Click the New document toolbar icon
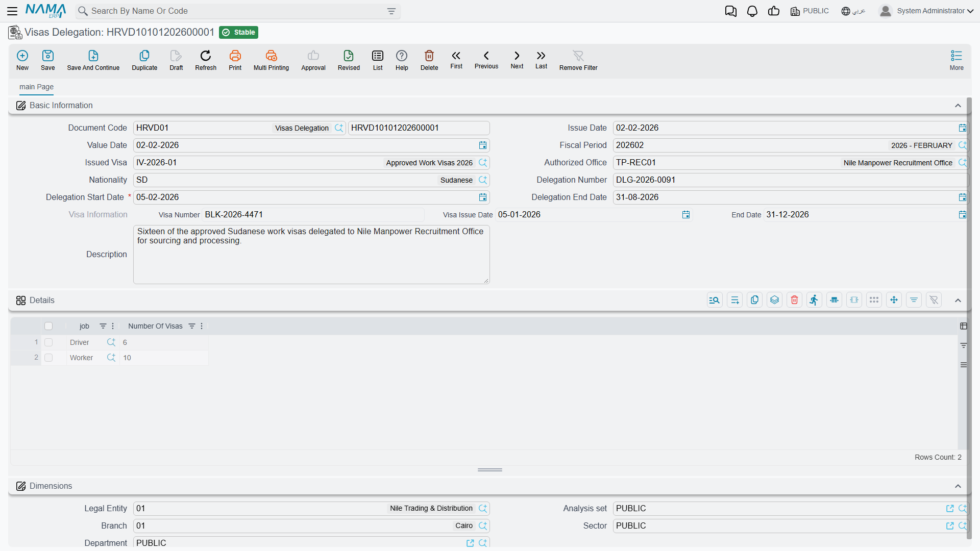Image resolution: width=980 pixels, height=551 pixels. 22,60
